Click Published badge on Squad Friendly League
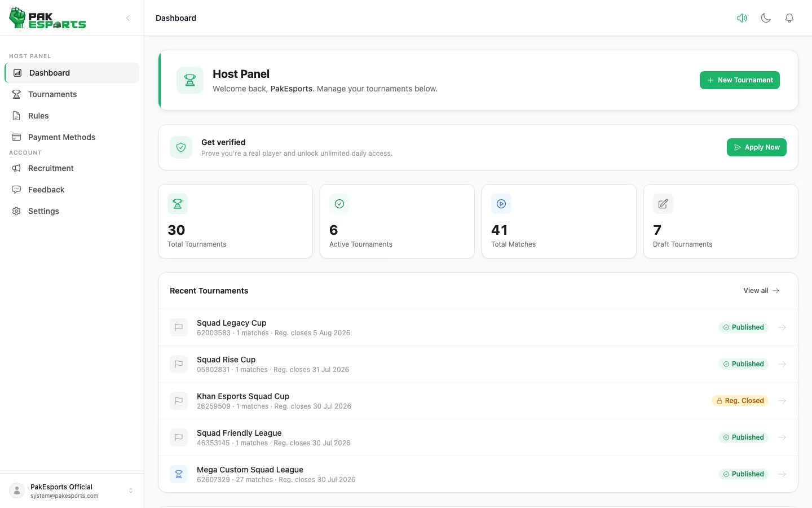 (x=743, y=437)
